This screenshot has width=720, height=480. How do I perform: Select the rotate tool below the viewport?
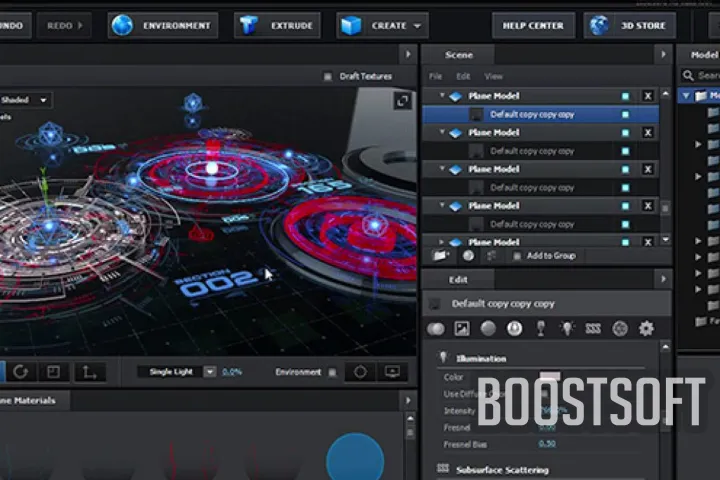tap(20, 372)
